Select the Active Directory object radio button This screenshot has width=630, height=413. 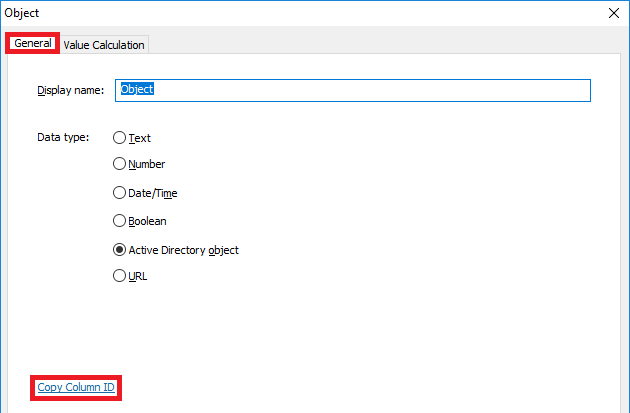[x=119, y=250]
